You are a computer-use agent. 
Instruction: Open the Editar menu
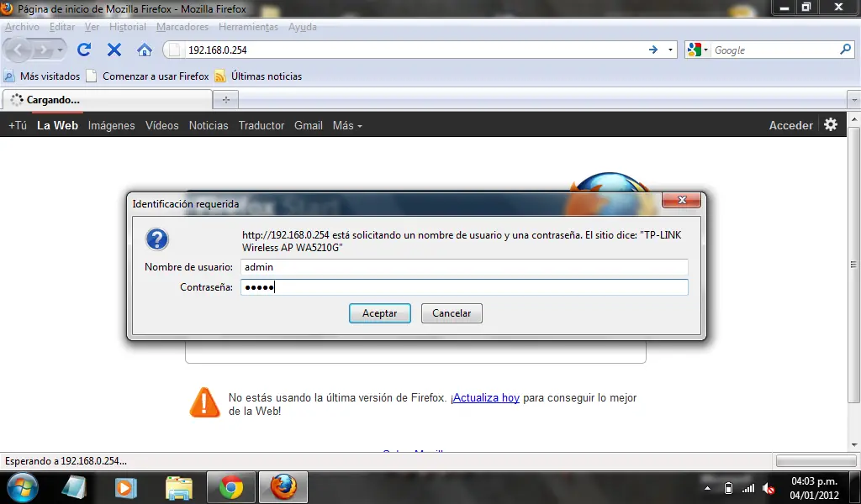[62, 27]
